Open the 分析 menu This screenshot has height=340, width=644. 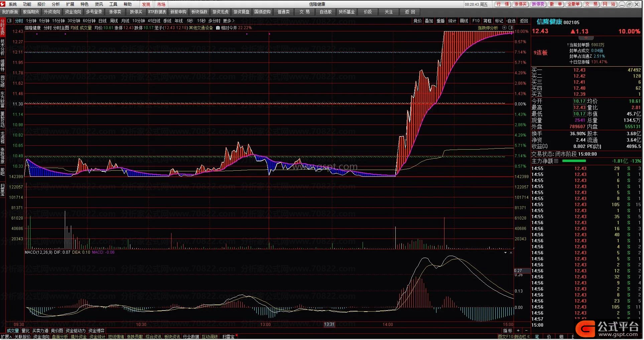(x=56, y=4)
